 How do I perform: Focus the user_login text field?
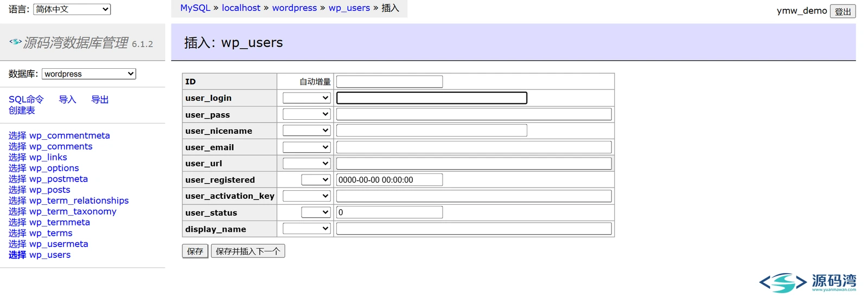[432, 98]
